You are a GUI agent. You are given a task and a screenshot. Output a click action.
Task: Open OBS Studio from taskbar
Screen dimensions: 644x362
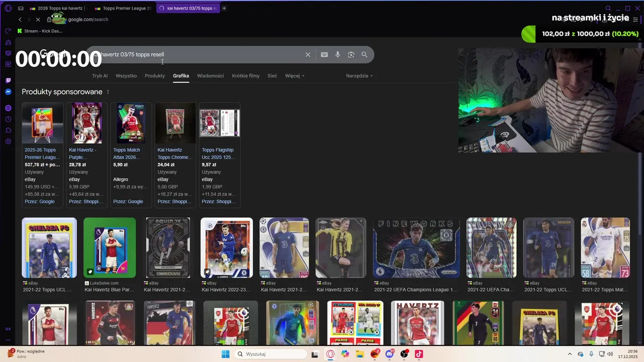[404, 354]
